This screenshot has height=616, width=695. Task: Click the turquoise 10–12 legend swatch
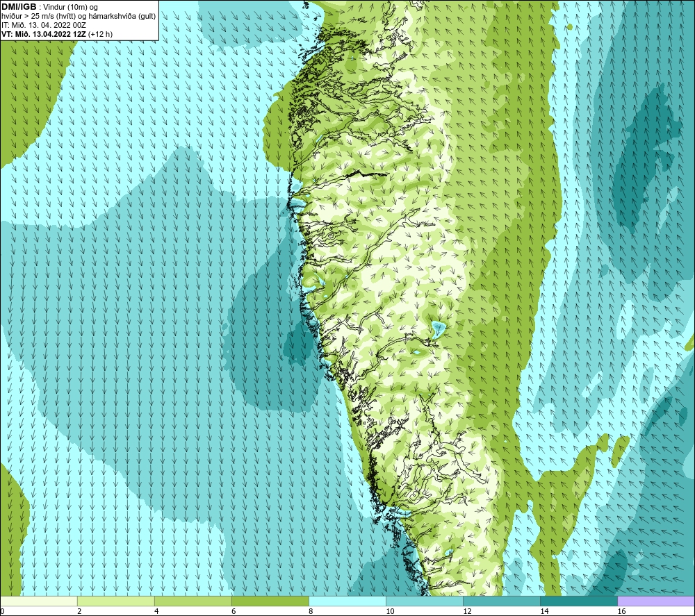point(424,601)
